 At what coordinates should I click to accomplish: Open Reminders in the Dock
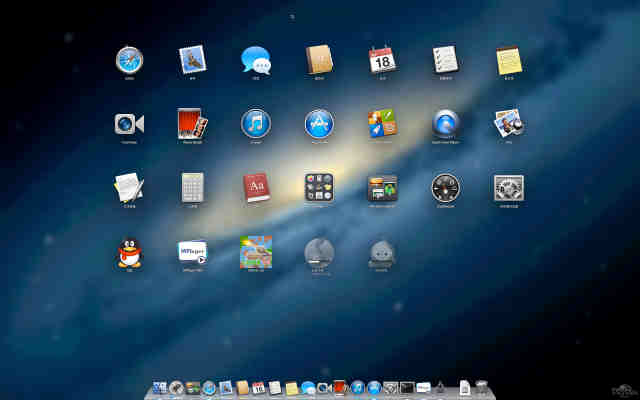pyautogui.click(x=275, y=387)
